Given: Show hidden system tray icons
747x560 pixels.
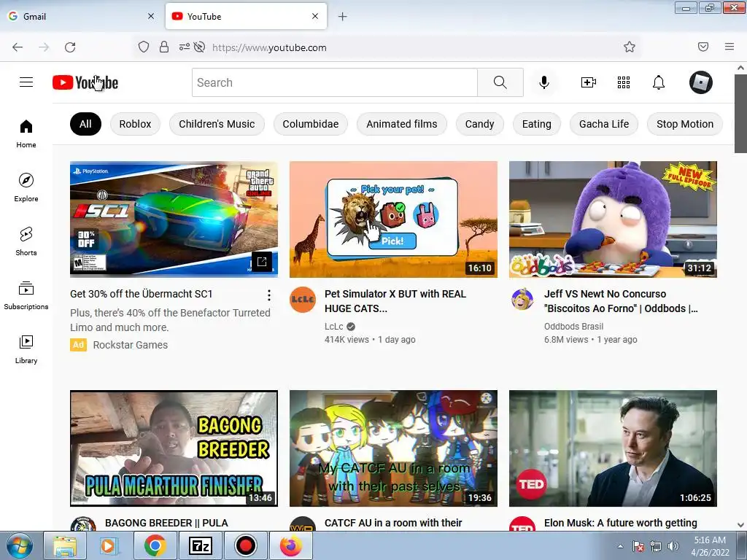Looking at the screenshot, I should (620, 546).
